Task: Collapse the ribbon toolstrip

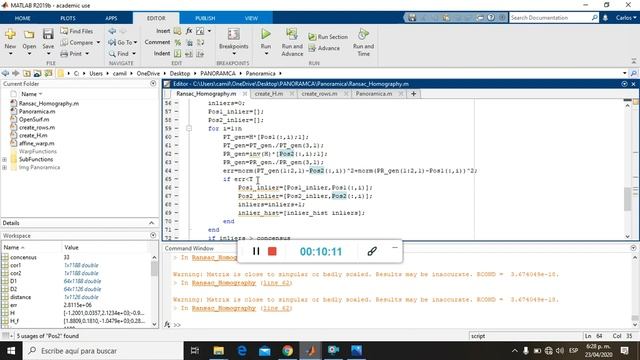Action: (x=633, y=61)
